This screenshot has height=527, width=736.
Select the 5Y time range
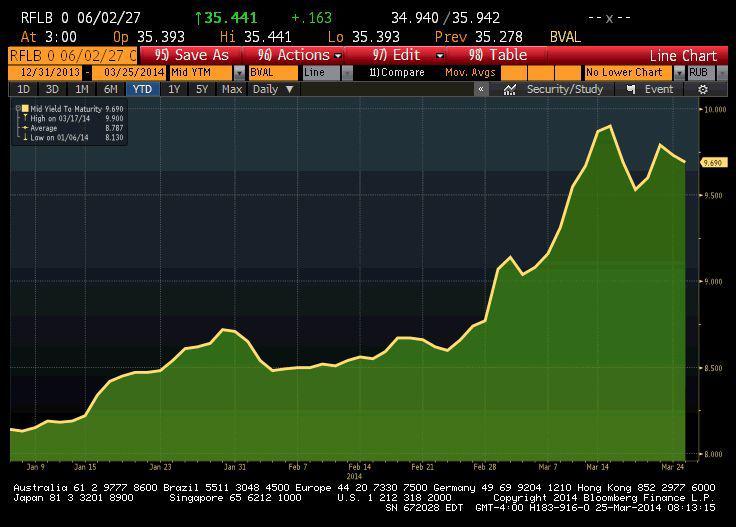tap(202, 89)
